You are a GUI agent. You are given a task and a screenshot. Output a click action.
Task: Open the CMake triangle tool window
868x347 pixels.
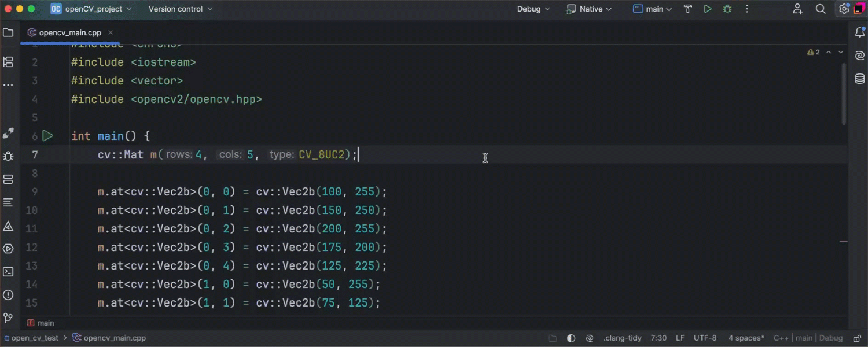click(8, 226)
